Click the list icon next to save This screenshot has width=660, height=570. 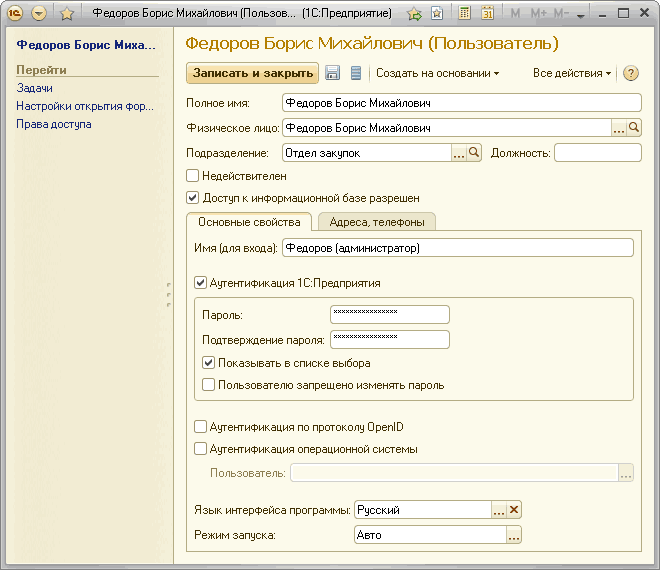point(355,73)
